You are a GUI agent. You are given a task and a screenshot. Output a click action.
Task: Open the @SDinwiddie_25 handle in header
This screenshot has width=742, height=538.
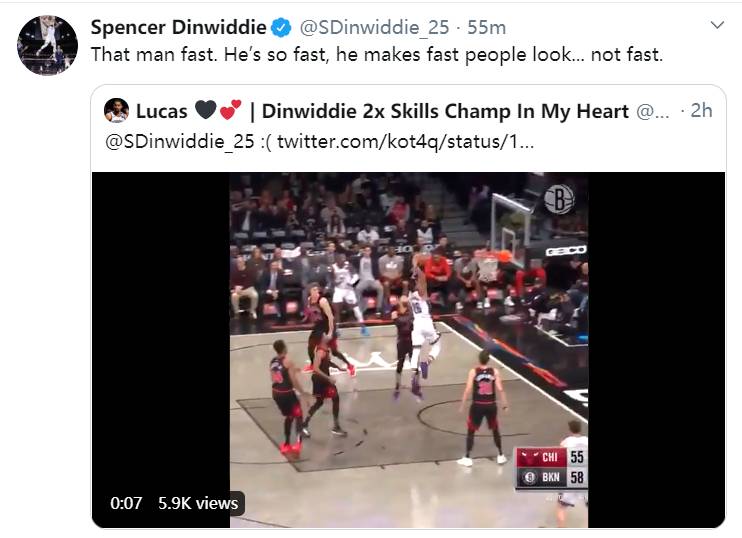[374, 28]
